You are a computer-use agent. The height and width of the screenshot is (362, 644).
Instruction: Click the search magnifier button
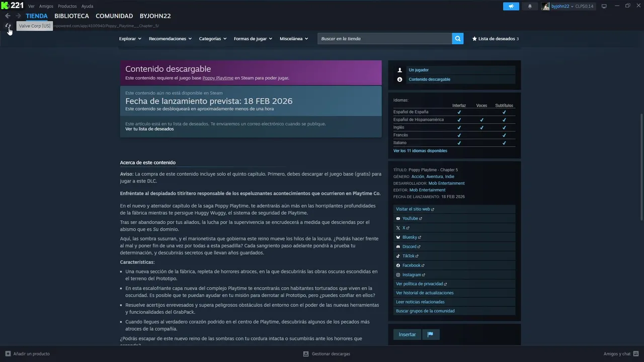[457, 39]
